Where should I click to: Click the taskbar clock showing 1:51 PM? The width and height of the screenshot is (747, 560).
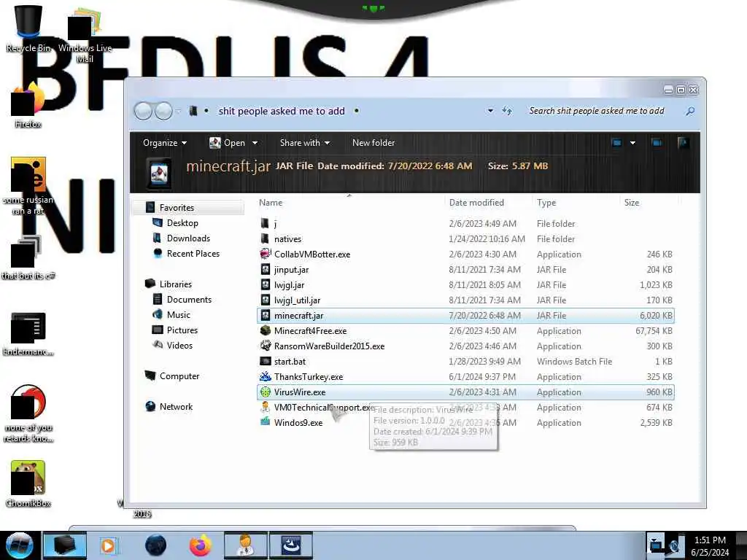pyautogui.click(x=710, y=546)
